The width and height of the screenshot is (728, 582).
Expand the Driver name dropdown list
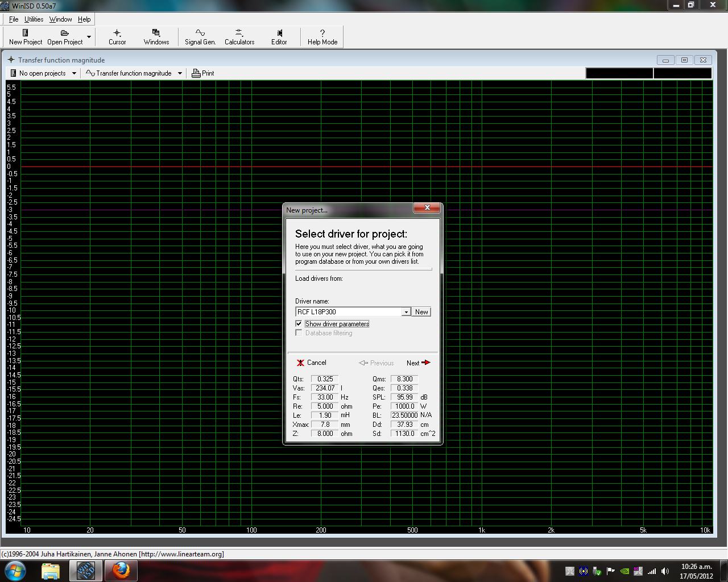tap(406, 312)
